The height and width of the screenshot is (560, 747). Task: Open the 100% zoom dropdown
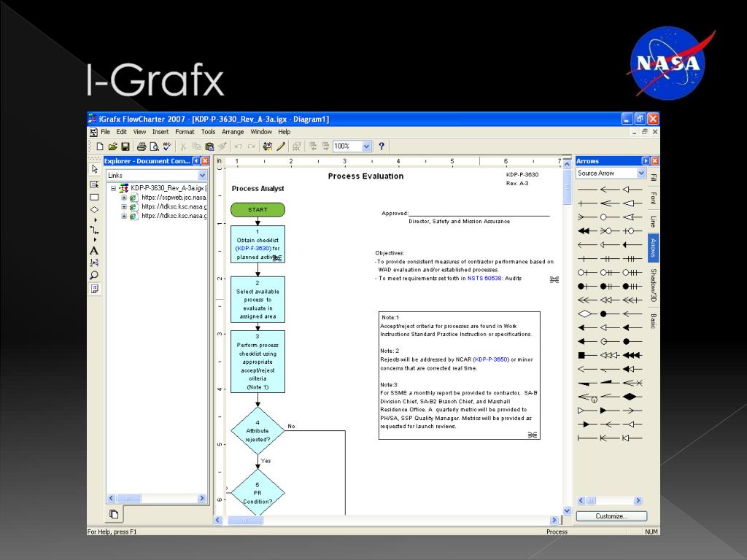[x=366, y=146]
